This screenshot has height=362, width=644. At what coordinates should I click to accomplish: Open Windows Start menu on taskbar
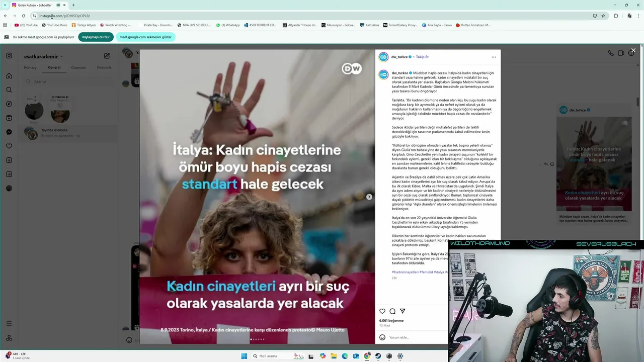pyautogui.click(x=244, y=356)
